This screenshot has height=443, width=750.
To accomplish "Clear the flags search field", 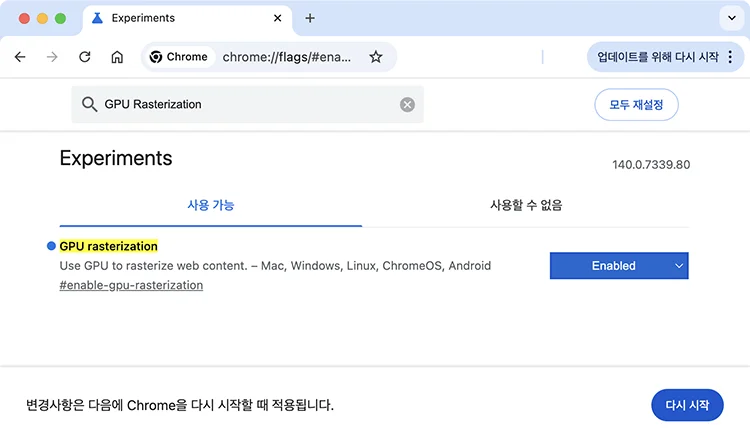I will tap(408, 104).
